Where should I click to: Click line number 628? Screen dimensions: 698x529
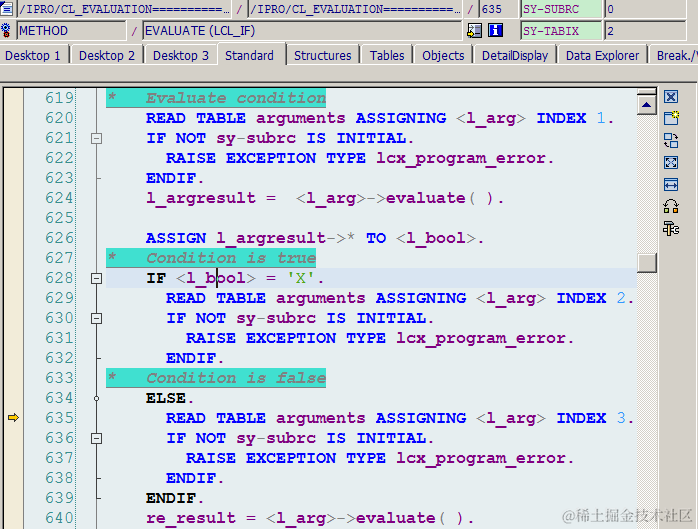click(59, 278)
